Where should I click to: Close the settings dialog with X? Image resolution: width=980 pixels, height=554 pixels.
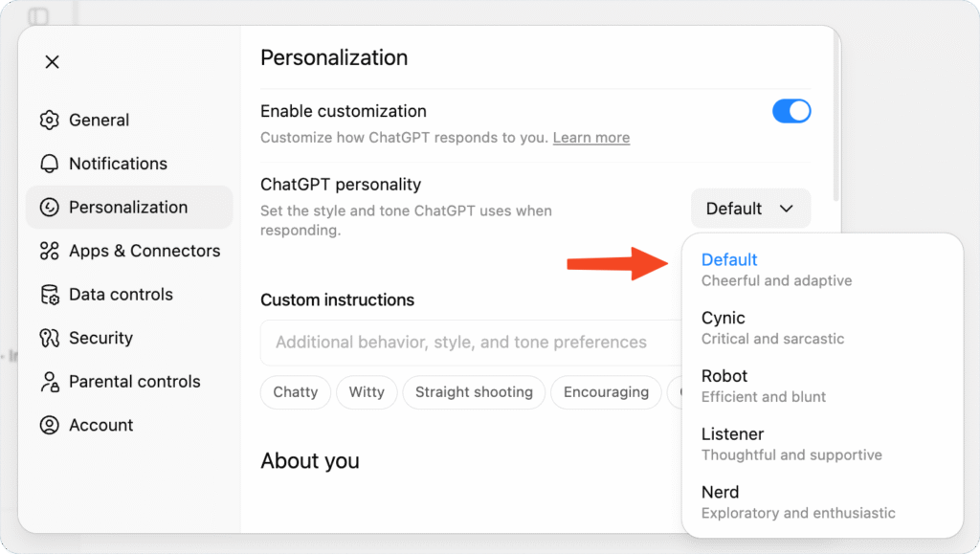(53, 62)
